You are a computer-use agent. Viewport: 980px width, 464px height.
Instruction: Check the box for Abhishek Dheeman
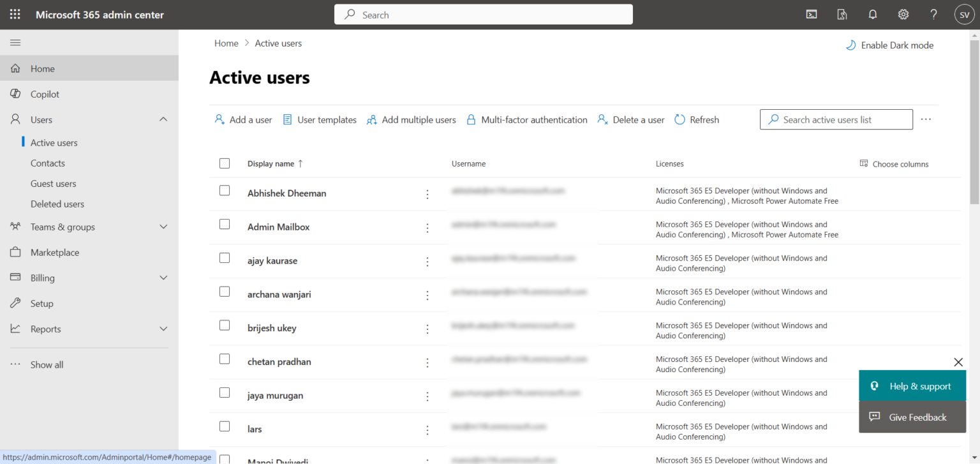[x=225, y=190]
